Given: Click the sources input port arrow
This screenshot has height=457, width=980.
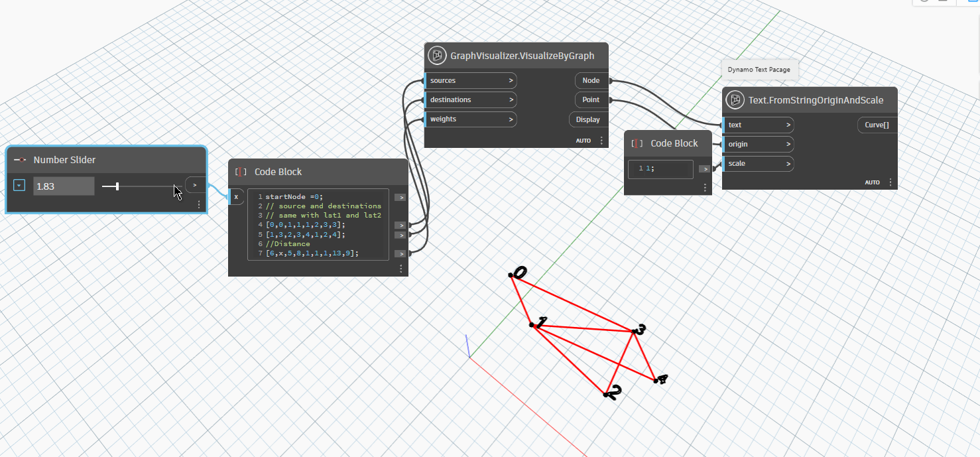Looking at the screenshot, I should pyautogui.click(x=511, y=80).
